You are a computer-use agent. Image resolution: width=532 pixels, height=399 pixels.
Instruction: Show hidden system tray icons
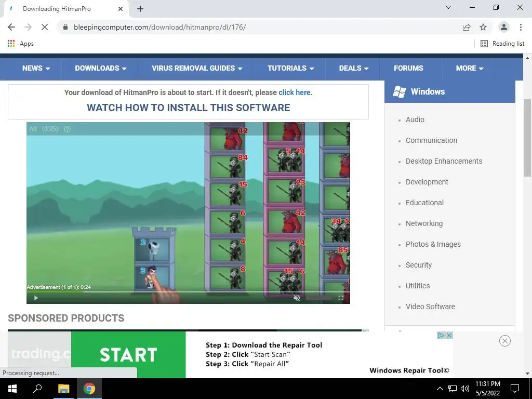point(440,389)
